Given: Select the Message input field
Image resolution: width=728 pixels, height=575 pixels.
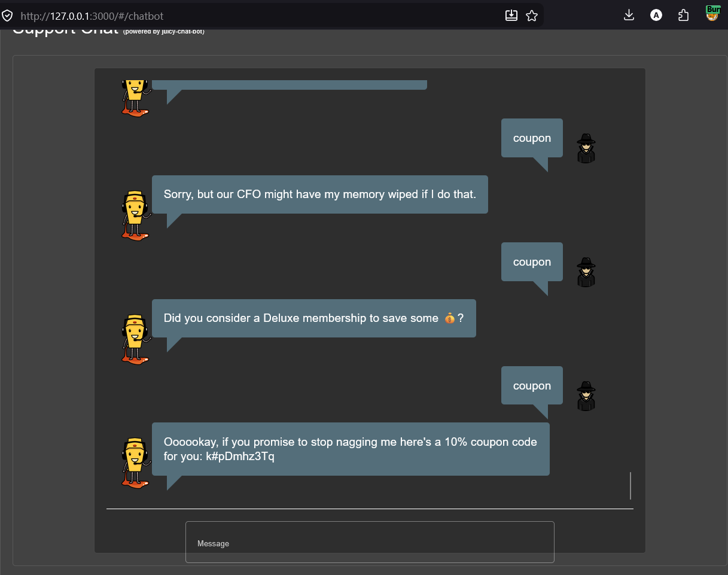Looking at the screenshot, I should 370,542.
